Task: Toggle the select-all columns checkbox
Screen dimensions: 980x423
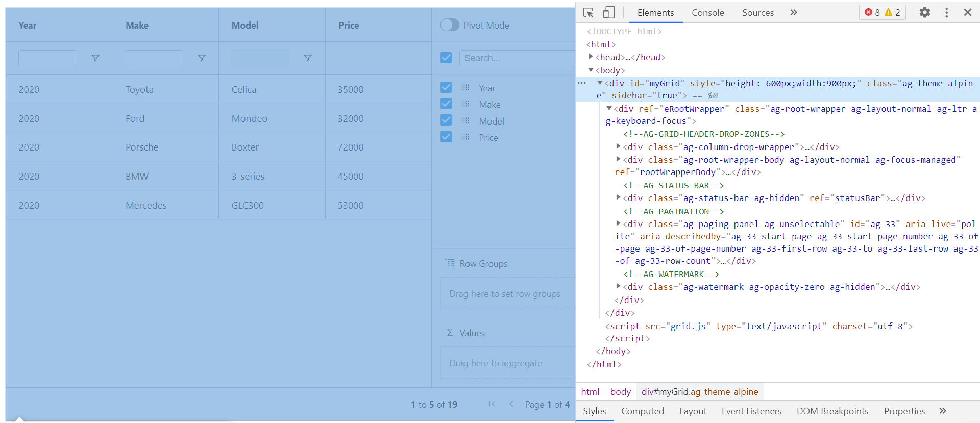Action: tap(446, 58)
